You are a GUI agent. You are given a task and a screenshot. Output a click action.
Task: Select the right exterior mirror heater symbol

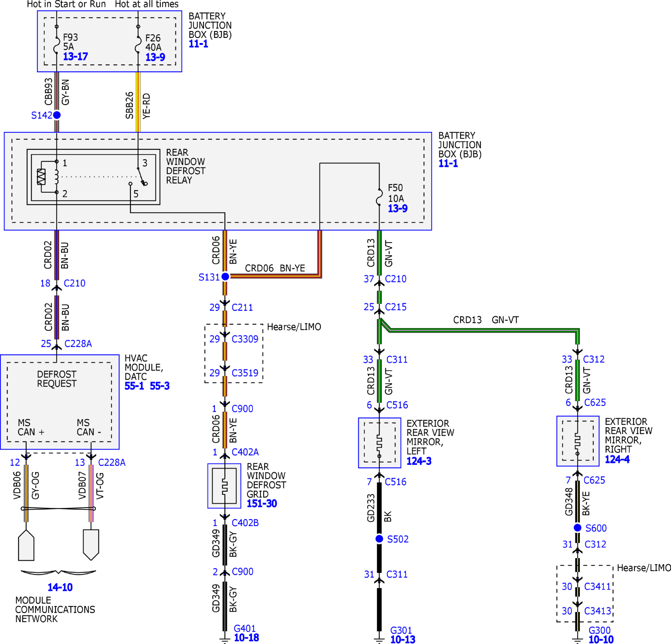pos(577,442)
